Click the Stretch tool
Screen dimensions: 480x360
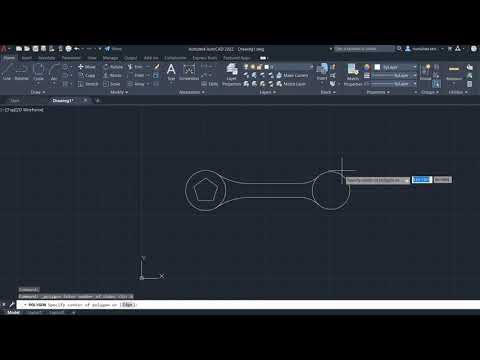(88, 84)
